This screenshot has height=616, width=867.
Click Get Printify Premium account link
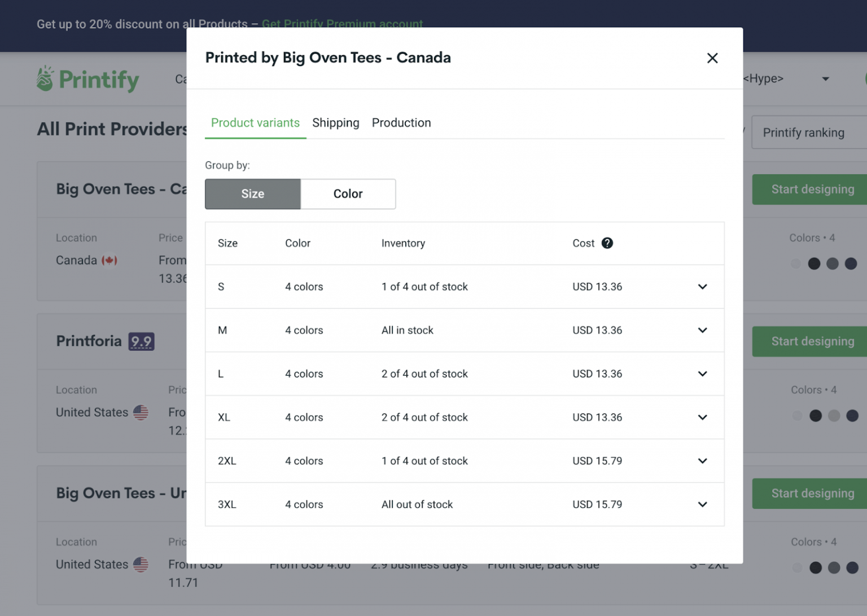pyautogui.click(x=343, y=24)
